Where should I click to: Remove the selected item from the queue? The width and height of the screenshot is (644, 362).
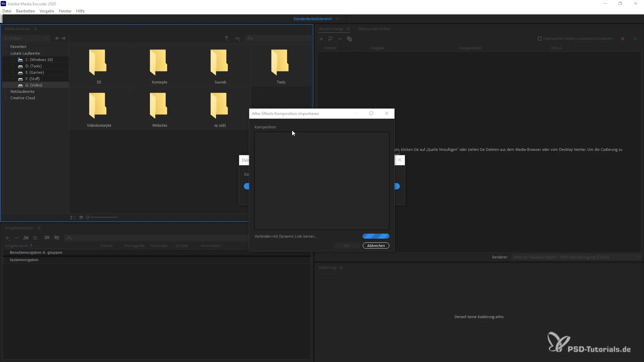pyautogui.click(x=340, y=39)
